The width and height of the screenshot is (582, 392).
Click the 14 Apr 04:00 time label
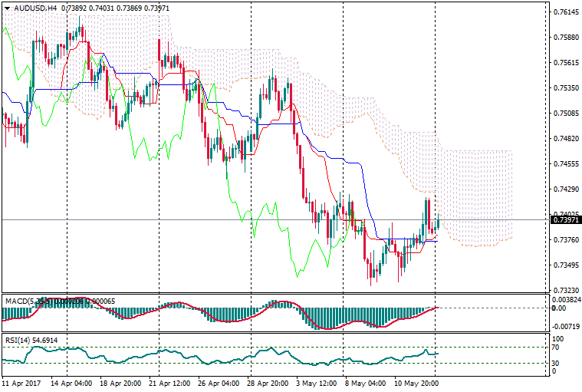pyautogui.click(x=71, y=380)
